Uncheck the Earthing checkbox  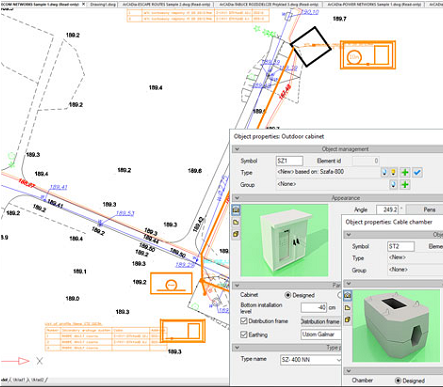[244, 334]
